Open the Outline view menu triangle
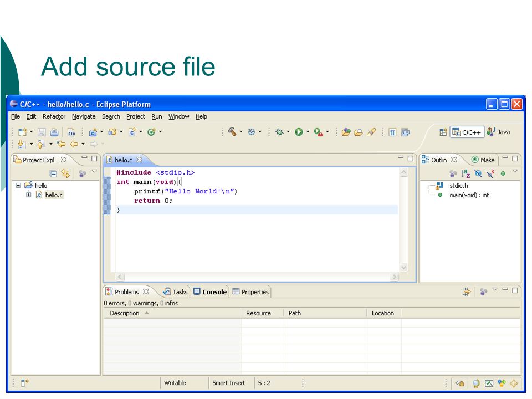Image resolution: width=532 pixels, height=399 pixels. [515, 171]
